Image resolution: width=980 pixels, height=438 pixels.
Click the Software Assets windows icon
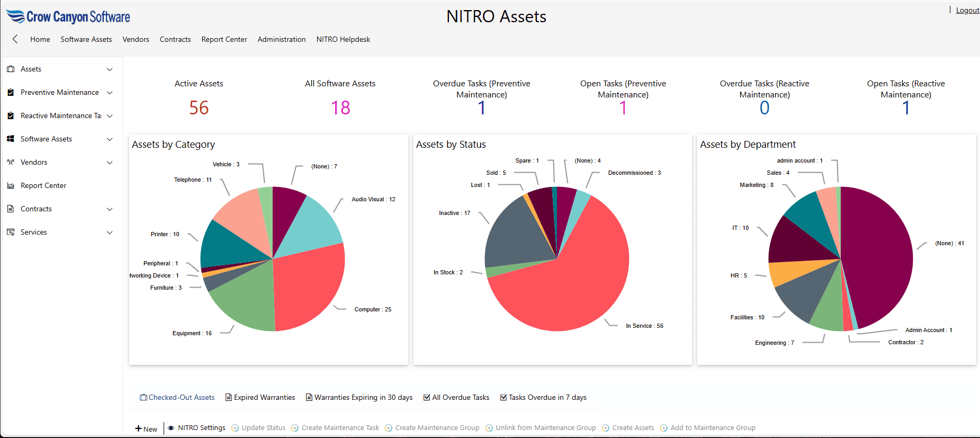[x=11, y=139]
